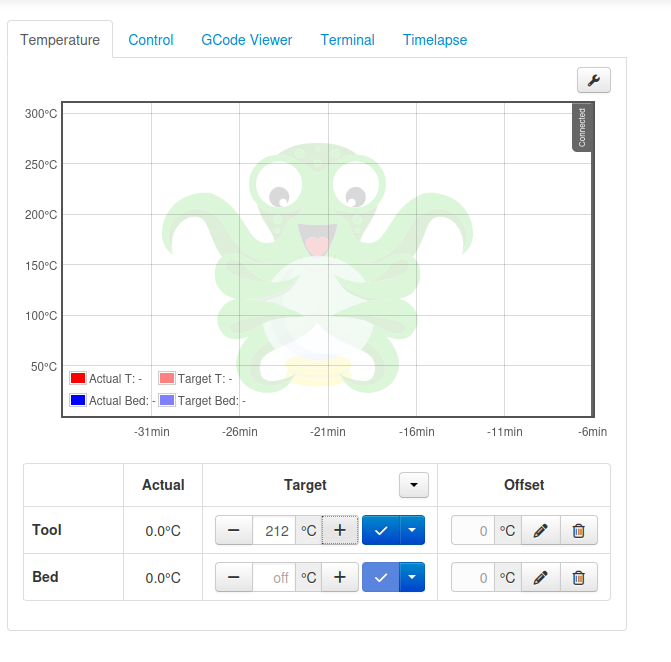Click the Connected side tab on graph
Image resolution: width=671 pixels, height=662 pixels.
coord(582,127)
